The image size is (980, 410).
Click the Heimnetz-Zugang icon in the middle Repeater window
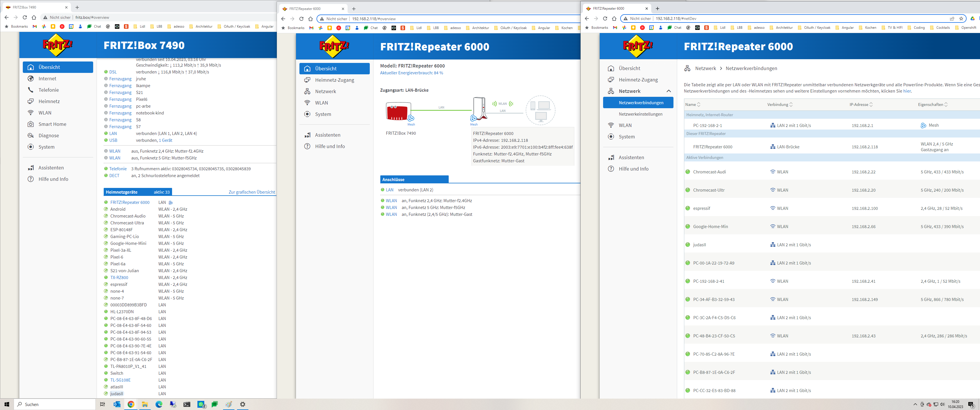pos(307,80)
